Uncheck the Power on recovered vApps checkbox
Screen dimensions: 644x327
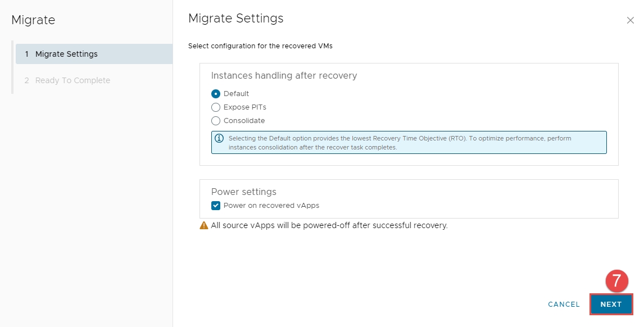[216, 206]
